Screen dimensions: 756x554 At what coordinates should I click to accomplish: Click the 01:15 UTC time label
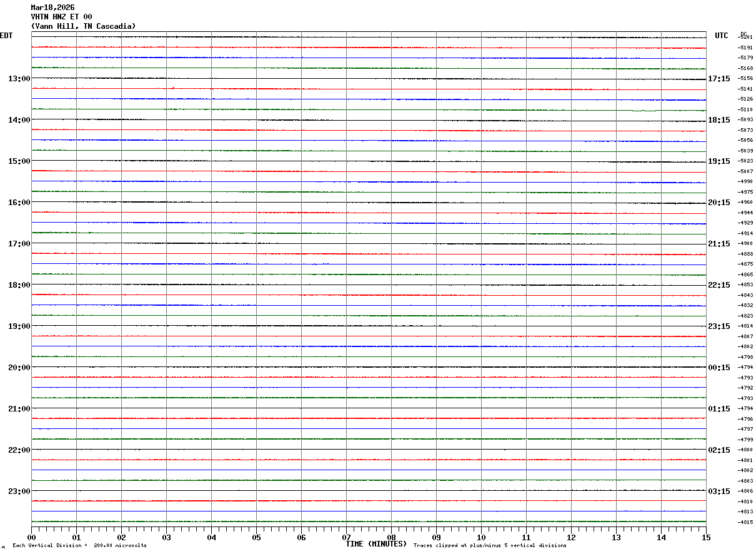point(719,409)
